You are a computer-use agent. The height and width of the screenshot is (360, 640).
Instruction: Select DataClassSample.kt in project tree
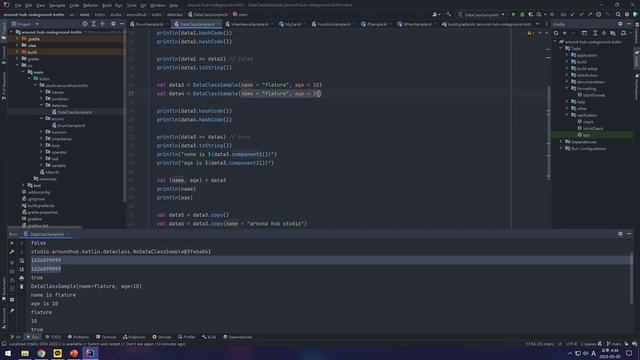coord(72,112)
